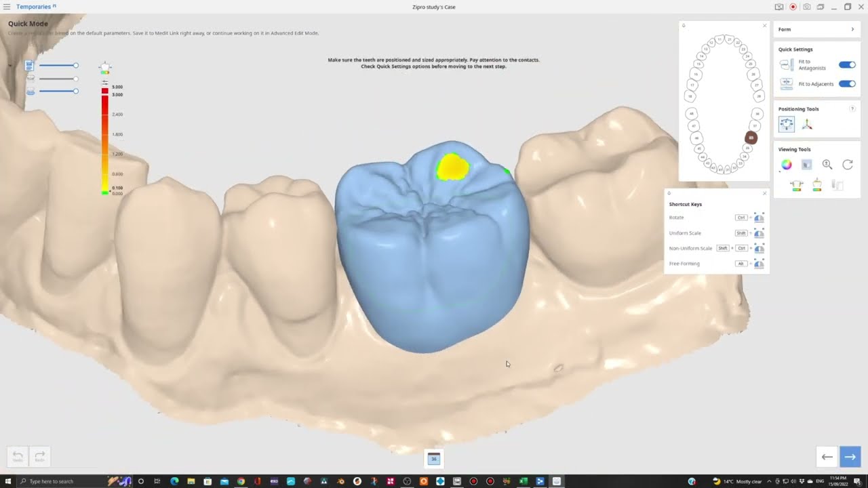Adjust the restoration transparency slider
Viewport: 868px width, 488px height.
pos(58,66)
